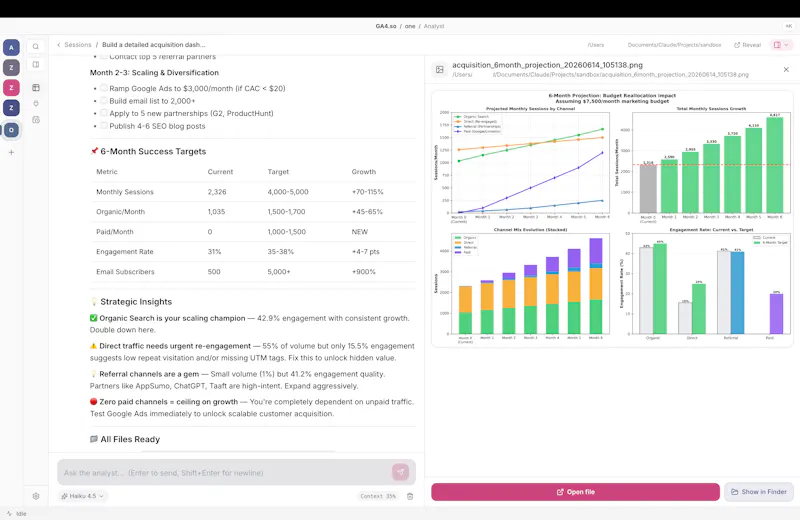Check 'Publish 4-6 SEO blog posts'

104,126
